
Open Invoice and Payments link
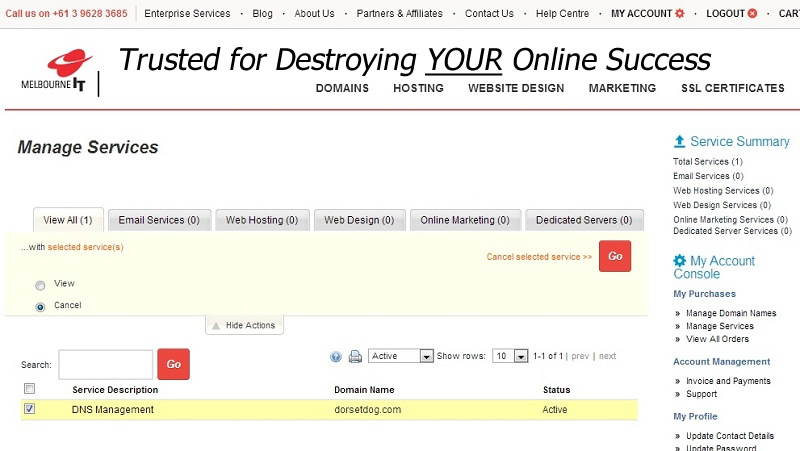[728, 381]
